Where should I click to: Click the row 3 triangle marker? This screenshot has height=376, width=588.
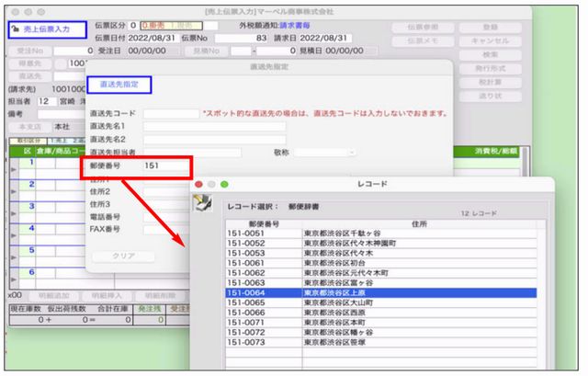(12, 212)
